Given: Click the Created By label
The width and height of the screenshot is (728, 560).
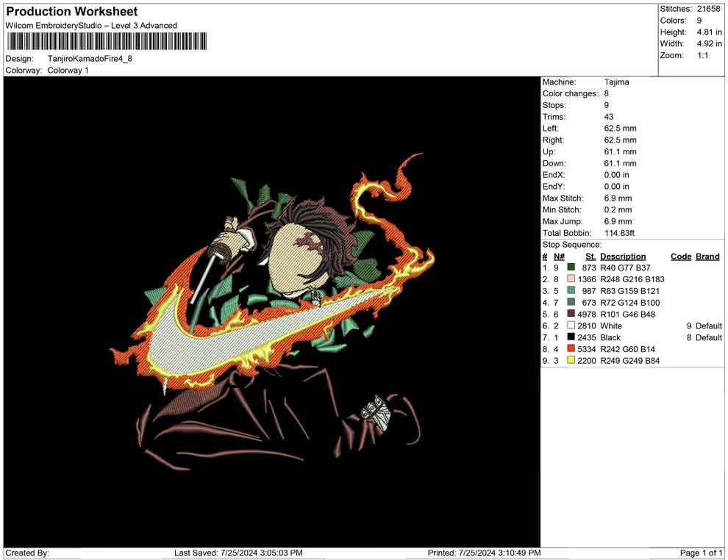Looking at the screenshot, I should coord(27,553).
